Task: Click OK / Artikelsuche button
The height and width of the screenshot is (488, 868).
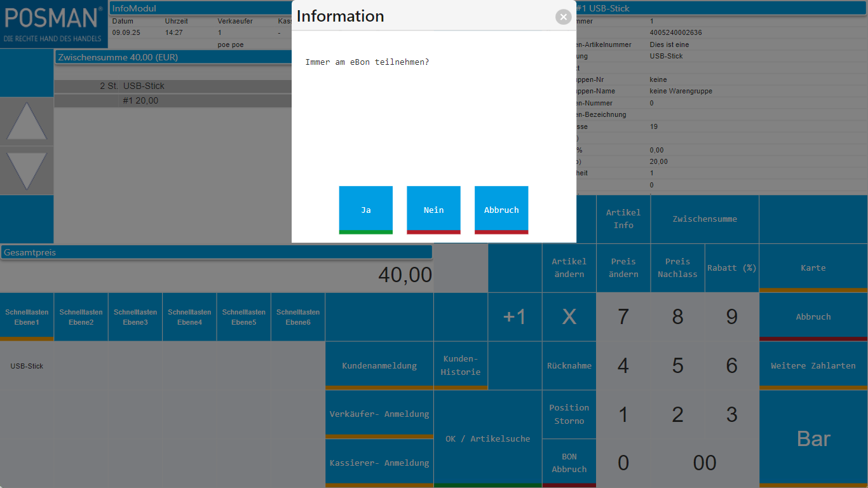Action: pyautogui.click(x=487, y=438)
